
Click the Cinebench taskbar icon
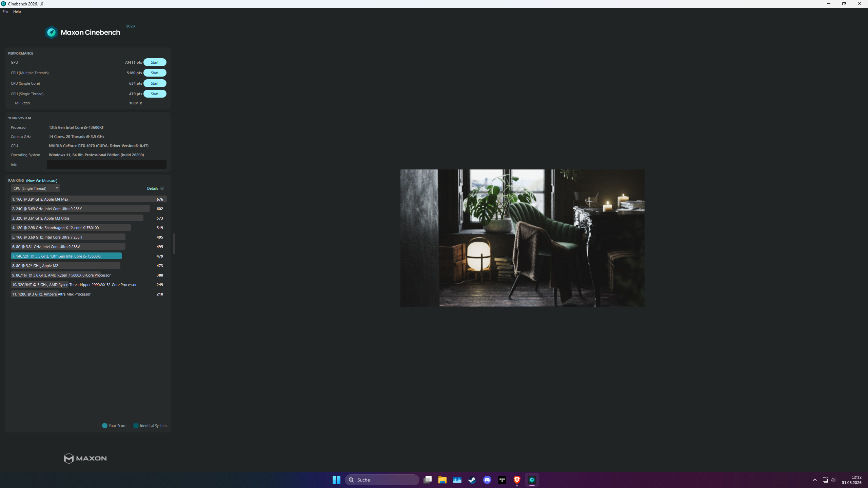click(x=532, y=480)
